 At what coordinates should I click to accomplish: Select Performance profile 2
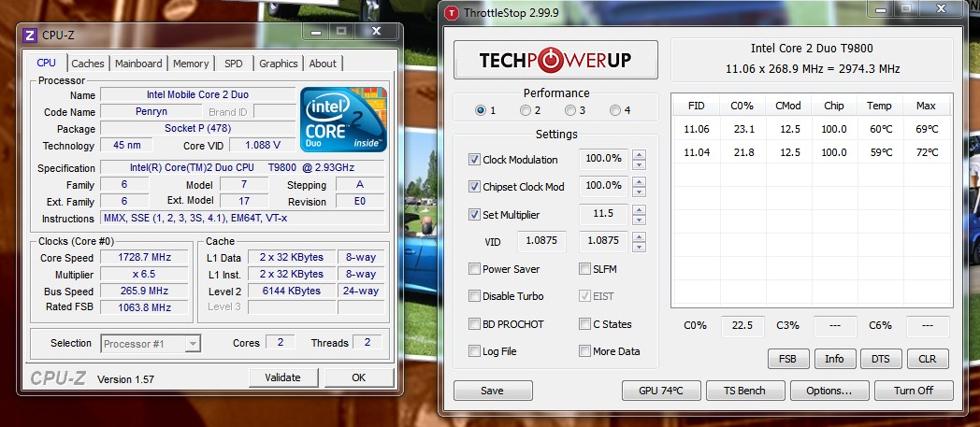[525, 110]
